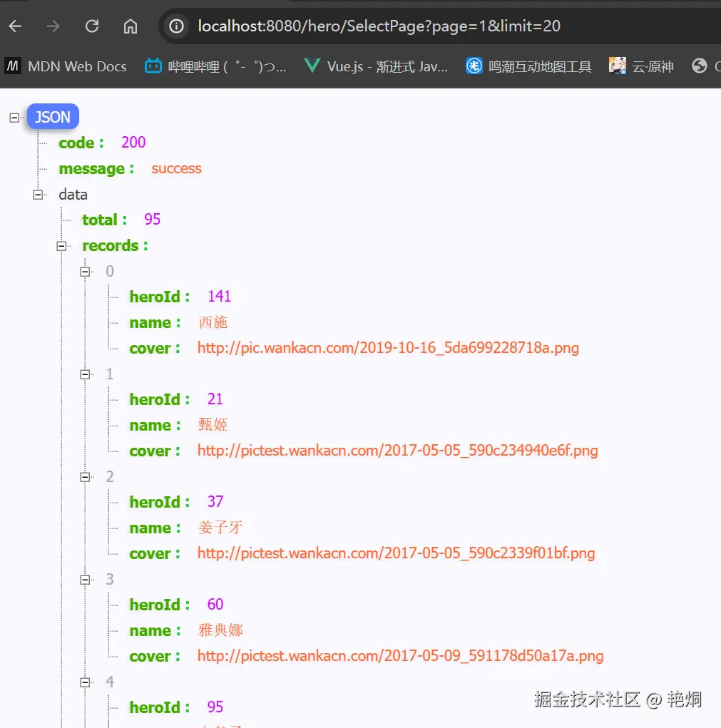Open the 哔哩哔哩 bookmark
Image resolution: width=721 pixels, height=728 pixels.
153,66
